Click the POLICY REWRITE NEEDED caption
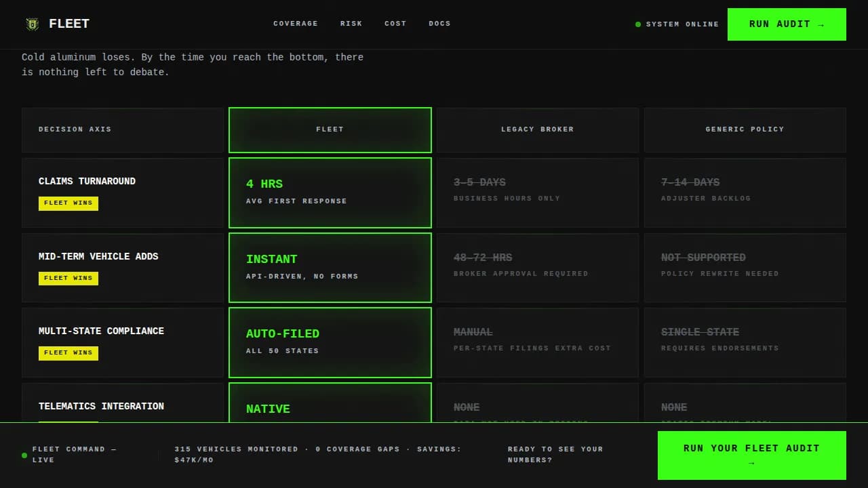 pos(720,274)
